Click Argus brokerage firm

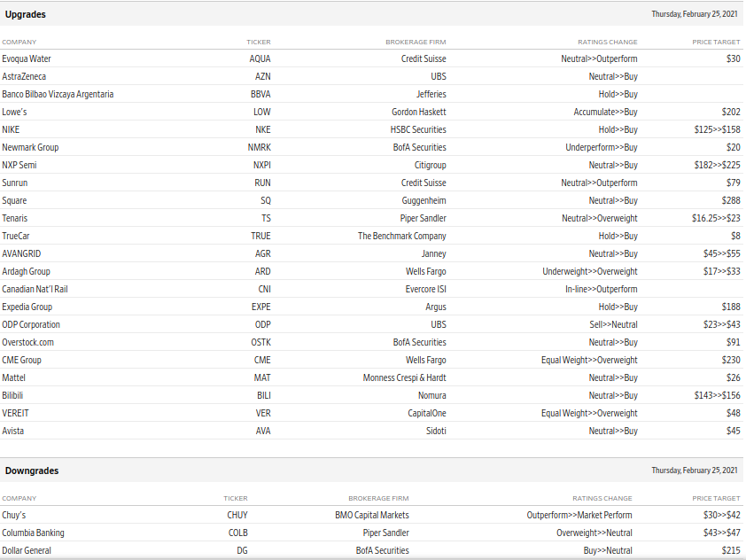436,307
